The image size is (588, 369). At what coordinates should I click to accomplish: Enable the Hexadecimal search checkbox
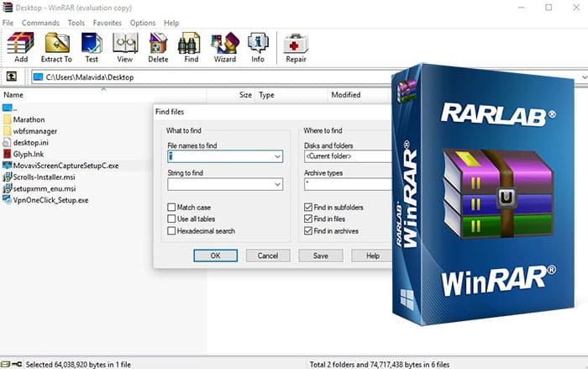[x=171, y=231]
